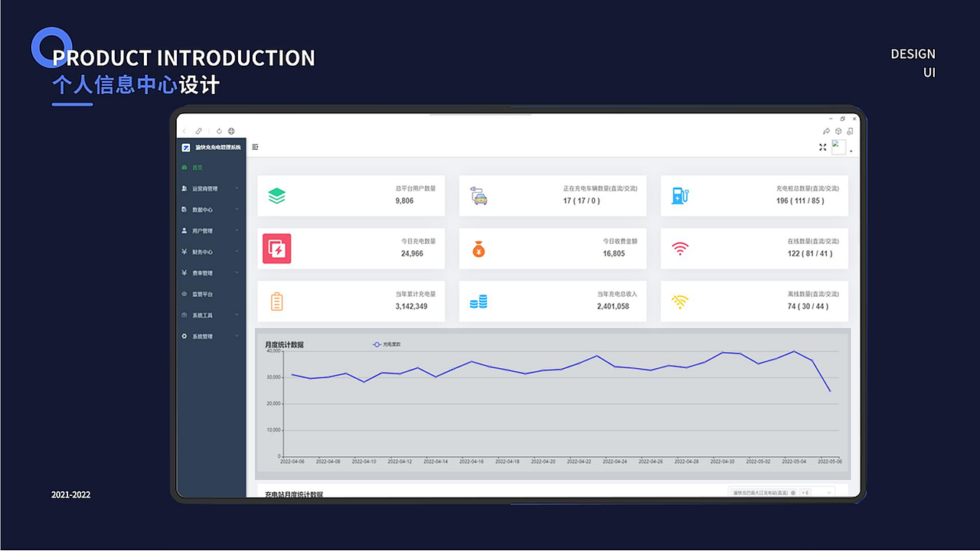Click the yellow offline wifi icon
Image resolution: width=980 pixels, height=551 pixels.
(x=680, y=302)
